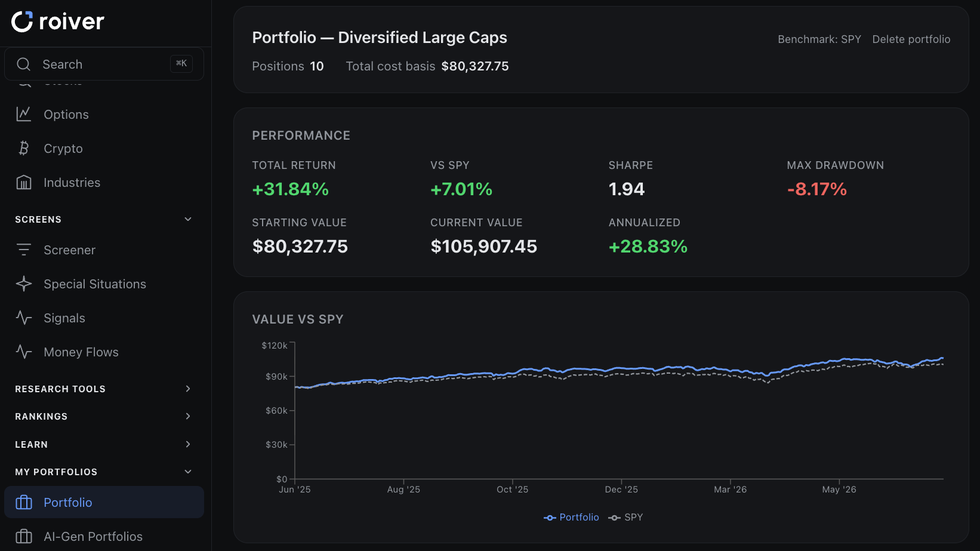Click the portfolio title heading

pos(380,38)
